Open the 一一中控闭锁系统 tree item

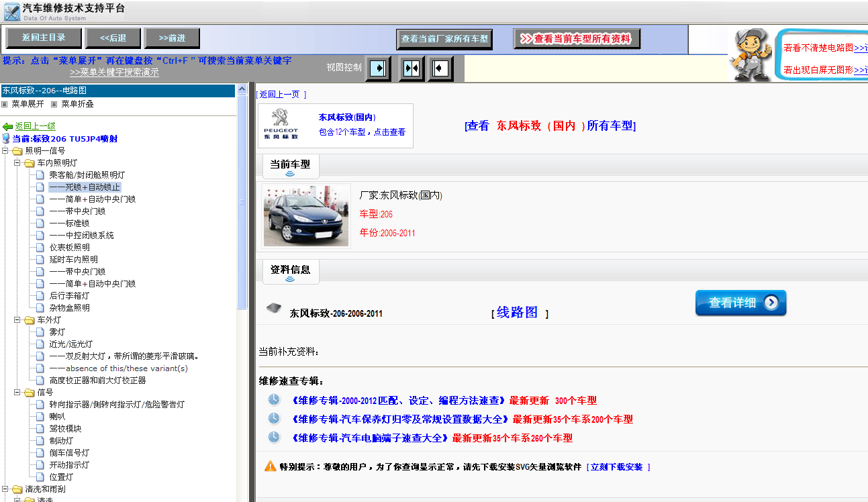81,236
